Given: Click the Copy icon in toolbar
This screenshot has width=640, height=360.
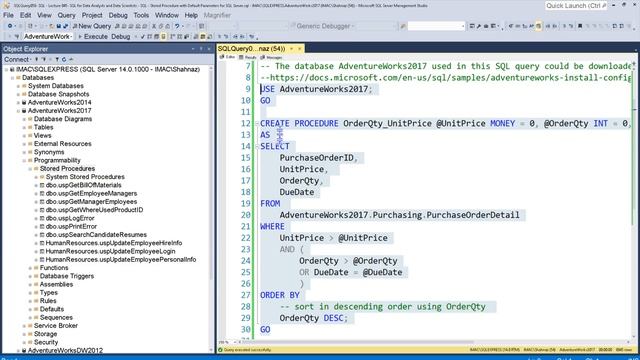Looking at the screenshot, I should coord(161,26).
